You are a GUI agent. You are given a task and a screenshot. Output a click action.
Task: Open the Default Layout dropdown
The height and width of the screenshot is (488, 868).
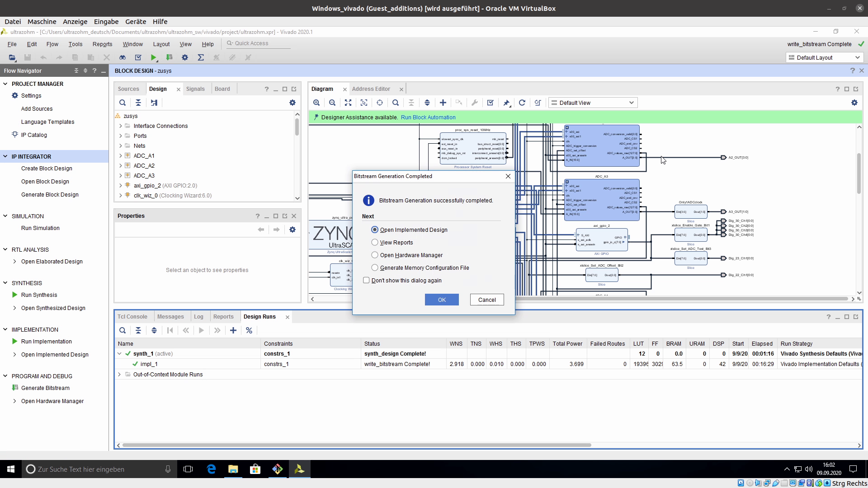point(824,57)
